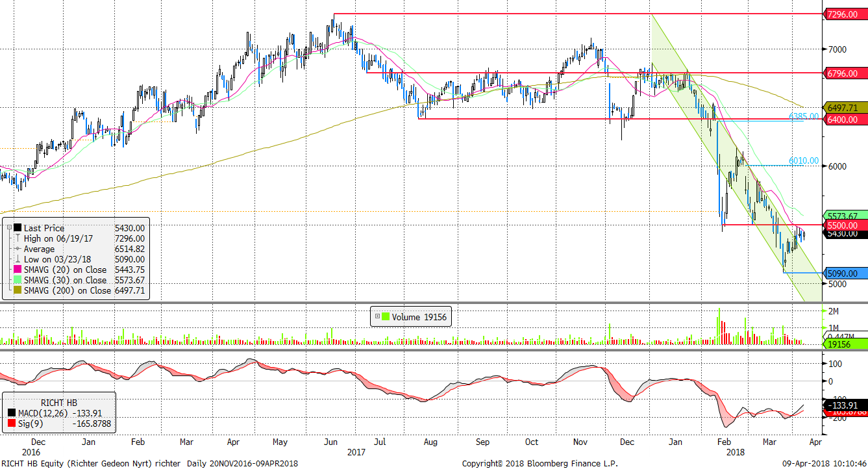The height and width of the screenshot is (469, 868).
Task: Click the RICHT HB title in MACD legend
Action: pos(60,402)
